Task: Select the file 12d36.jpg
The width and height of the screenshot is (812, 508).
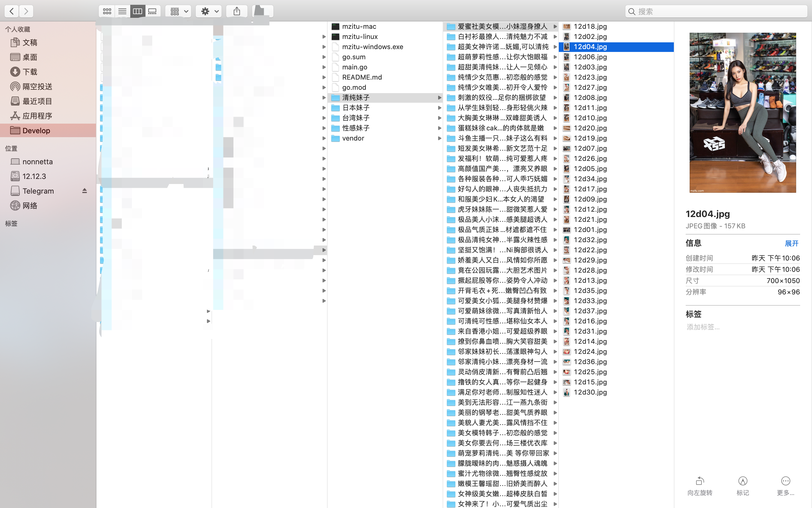Action: tap(616, 362)
